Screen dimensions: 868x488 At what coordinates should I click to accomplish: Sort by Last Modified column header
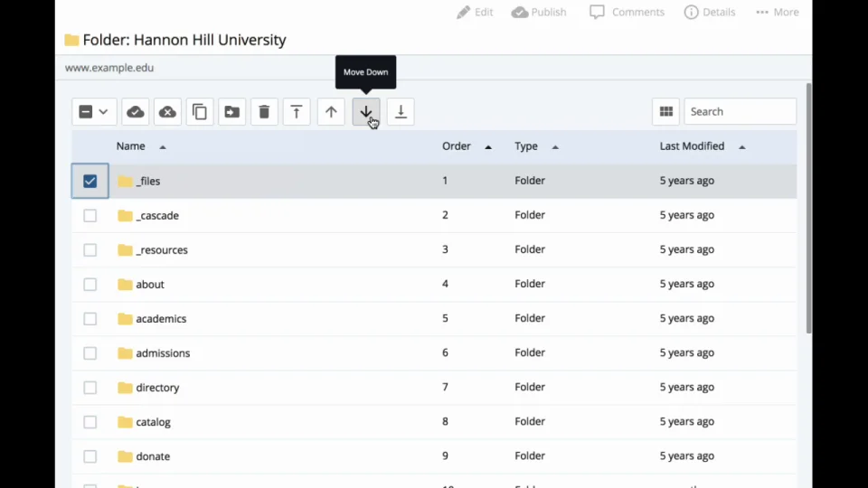[692, 146]
